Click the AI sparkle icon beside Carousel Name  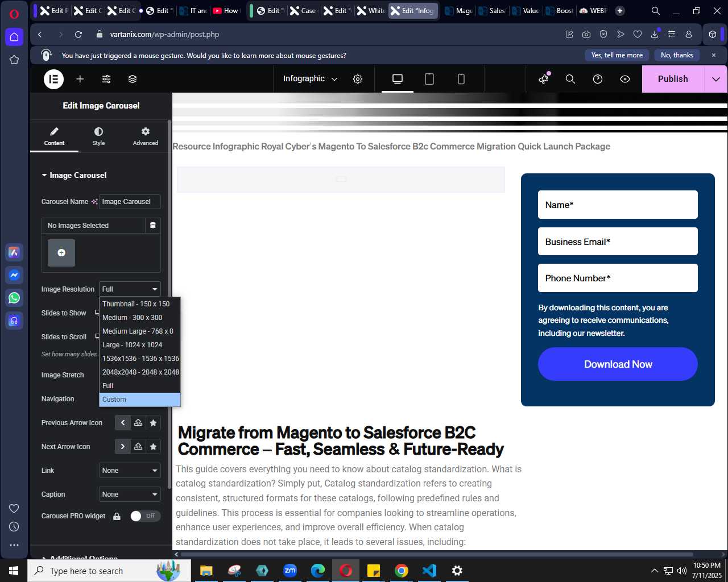click(x=94, y=202)
